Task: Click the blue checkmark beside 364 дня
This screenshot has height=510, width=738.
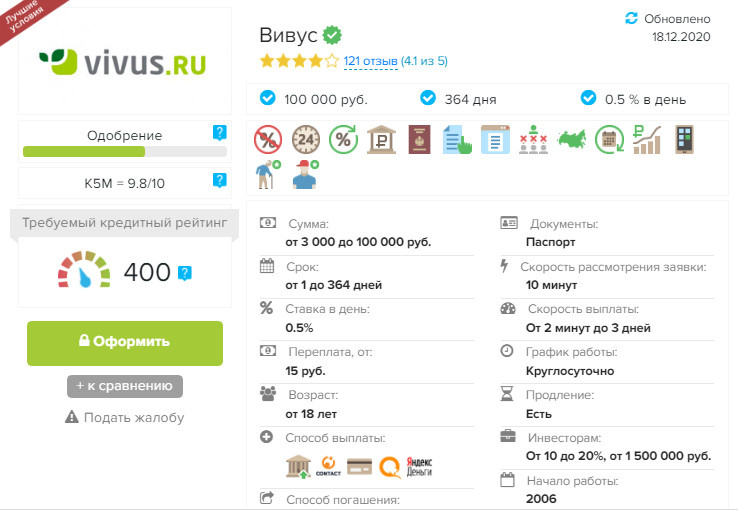Action: tap(428, 98)
